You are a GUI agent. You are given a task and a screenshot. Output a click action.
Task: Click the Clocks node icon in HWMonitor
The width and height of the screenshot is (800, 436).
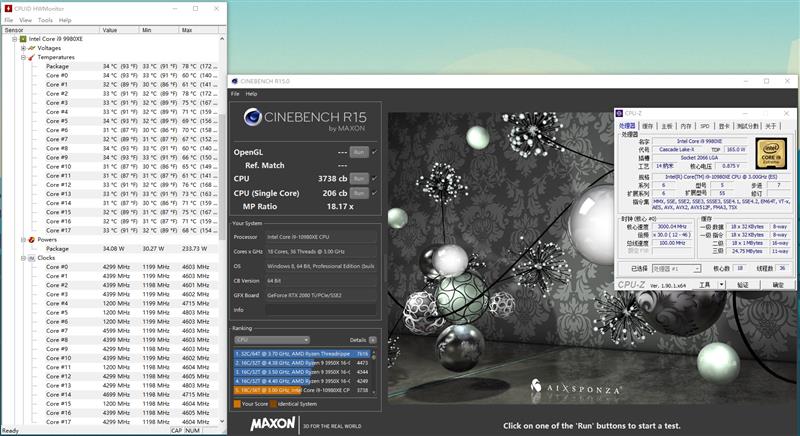[32, 258]
